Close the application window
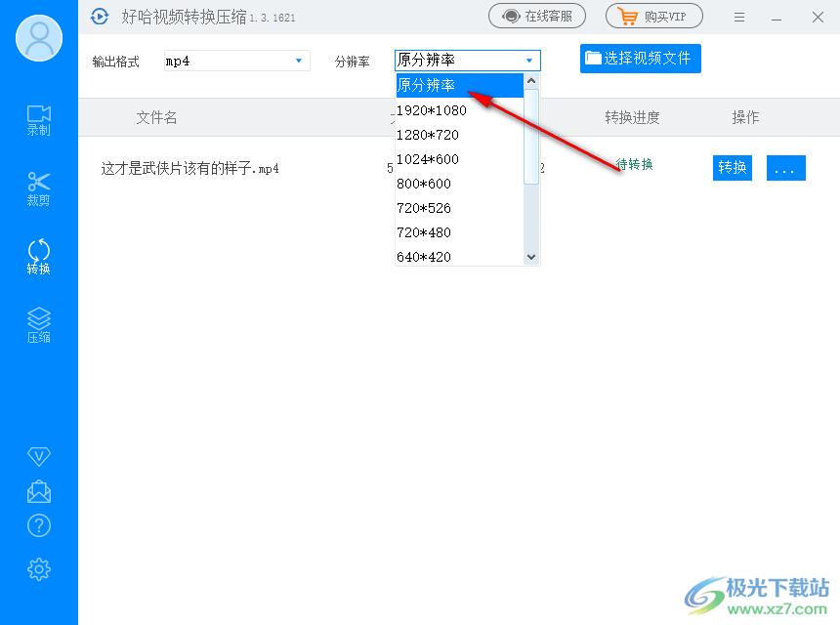The height and width of the screenshot is (625, 840). (818, 18)
